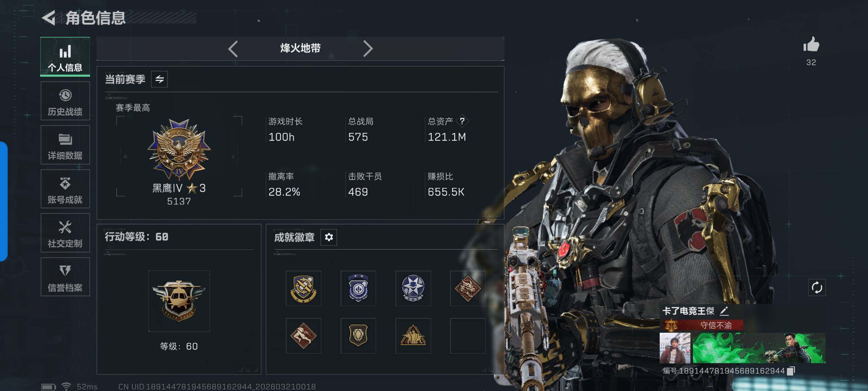Image resolution: width=868 pixels, height=391 pixels.
Task: Click the back arrow beside 角色信息
Action: tap(48, 18)
